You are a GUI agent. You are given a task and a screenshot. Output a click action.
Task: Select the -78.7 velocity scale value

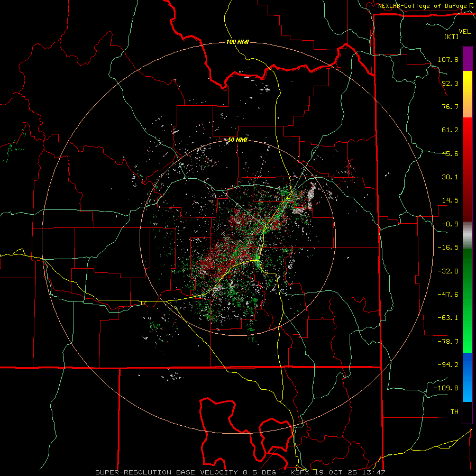click(x=448, y=342)
